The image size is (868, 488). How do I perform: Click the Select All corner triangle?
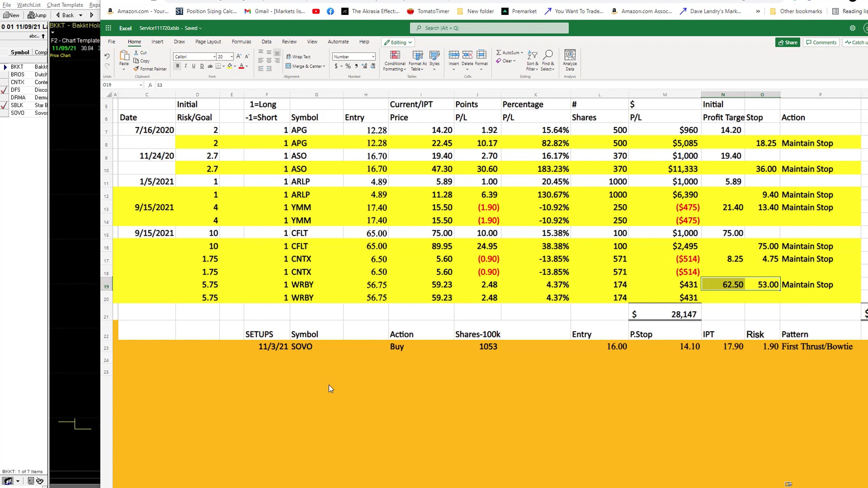tap(109, 94)
